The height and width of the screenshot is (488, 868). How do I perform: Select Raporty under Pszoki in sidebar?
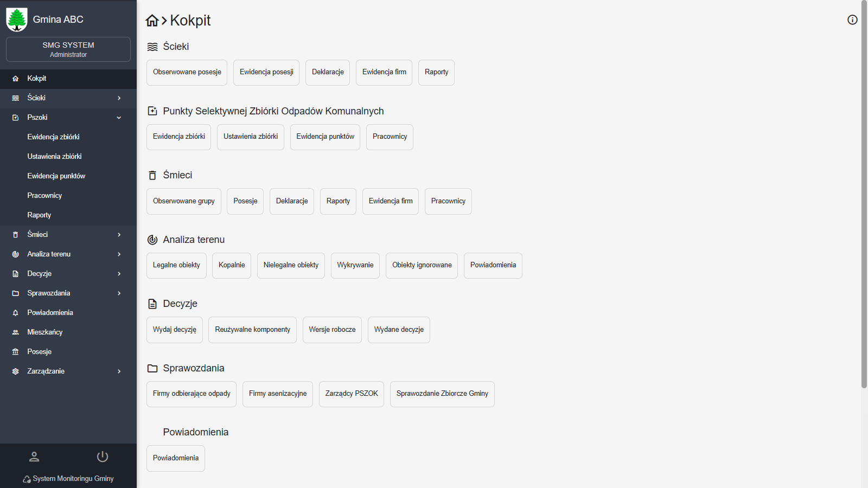tap(39, 215)
